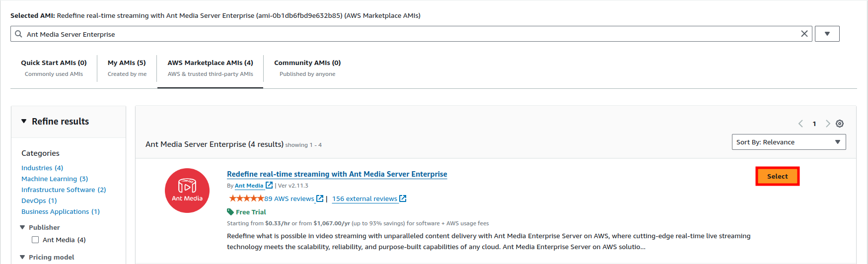Click external icon after AWS reviews

(x=320, y=198)
